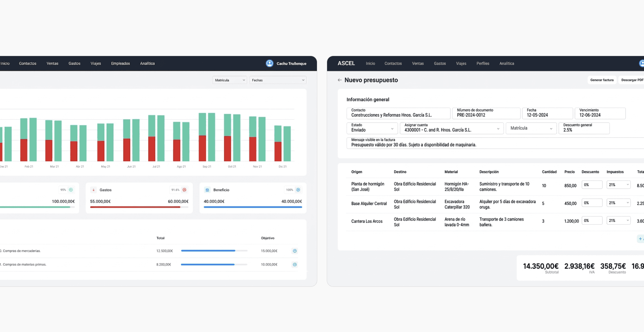
Task: Open Impuestos 21% dropdown for Cantera Los Arcos
Action: tap(618, 221)
